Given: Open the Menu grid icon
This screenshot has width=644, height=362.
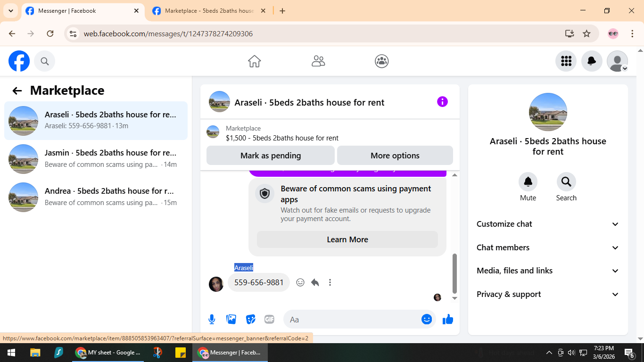Looking at the screenshot, I should [566, 61].
